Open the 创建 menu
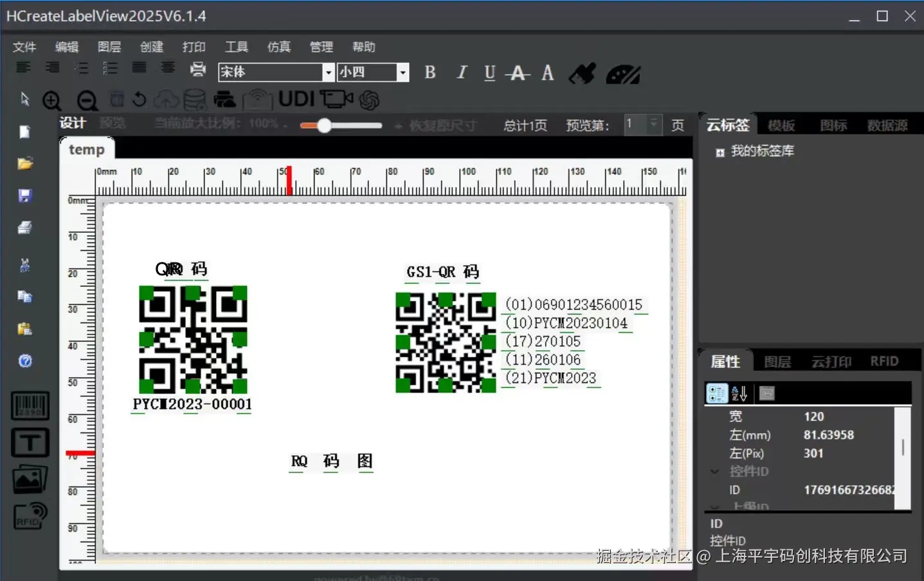This screenshot has height=581, width=924. [x=152, y=47]
